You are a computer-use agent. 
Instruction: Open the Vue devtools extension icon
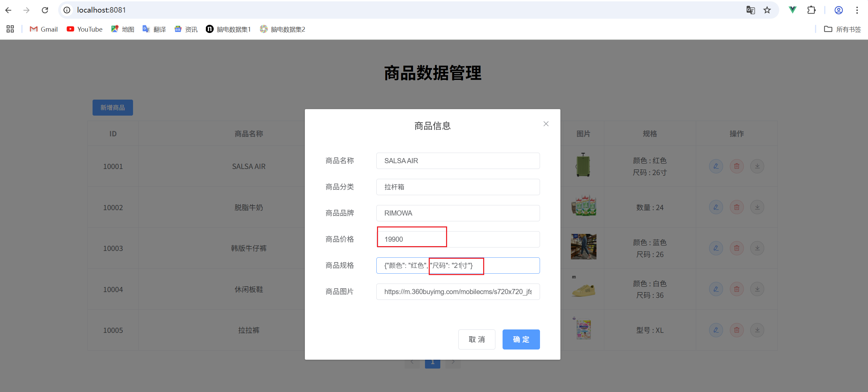tap(792, 10)
